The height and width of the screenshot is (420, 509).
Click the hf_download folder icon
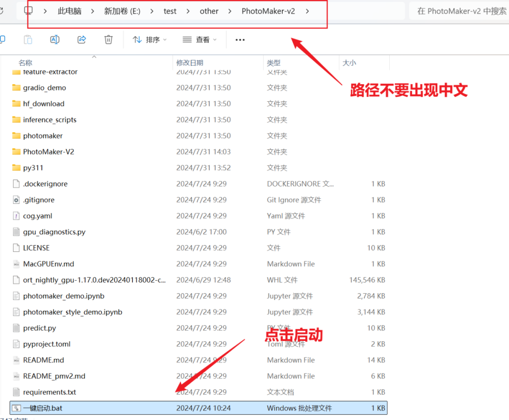(16, 104)
